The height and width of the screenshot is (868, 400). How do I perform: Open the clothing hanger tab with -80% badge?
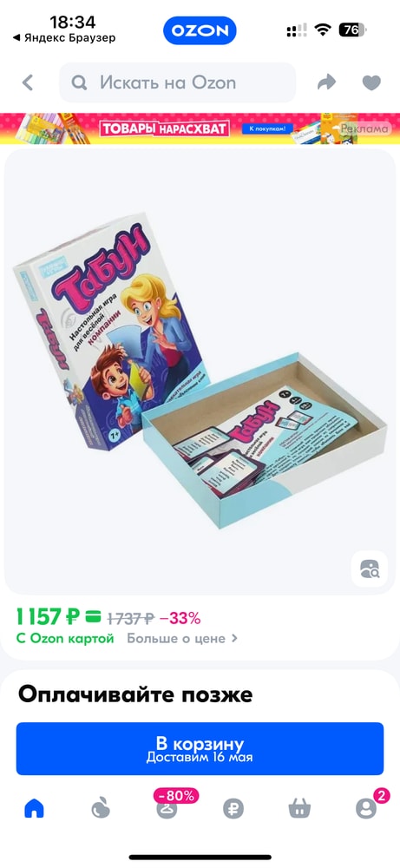click(x=167, y=807)
